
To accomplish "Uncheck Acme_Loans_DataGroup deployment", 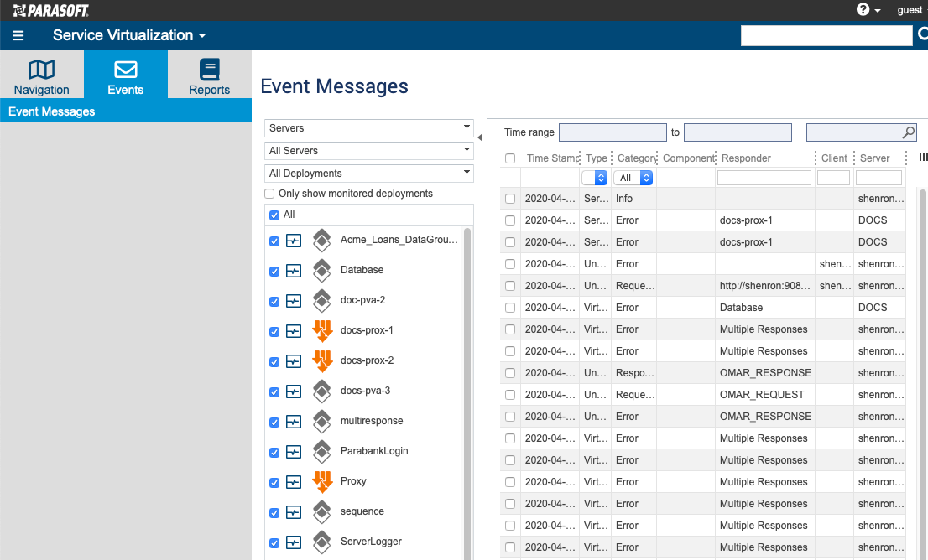I will (274, 241).
